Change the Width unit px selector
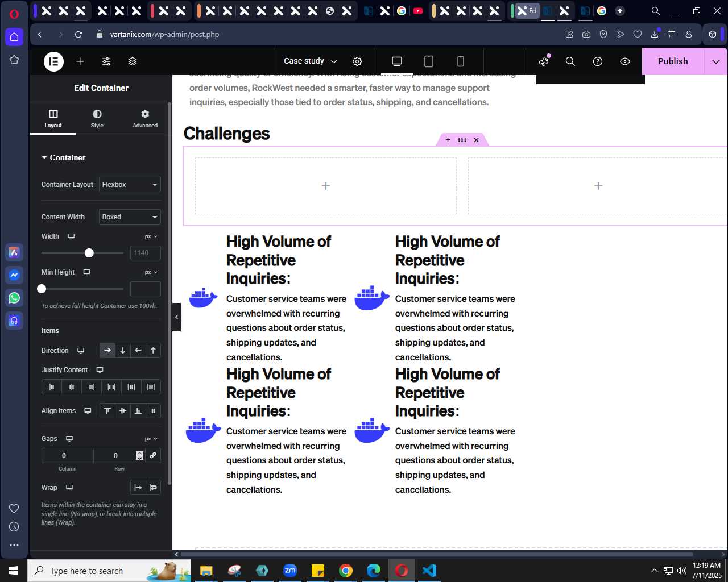Image resolution: width=728 pixels, height=582 pixels. (x=151, y=236)
